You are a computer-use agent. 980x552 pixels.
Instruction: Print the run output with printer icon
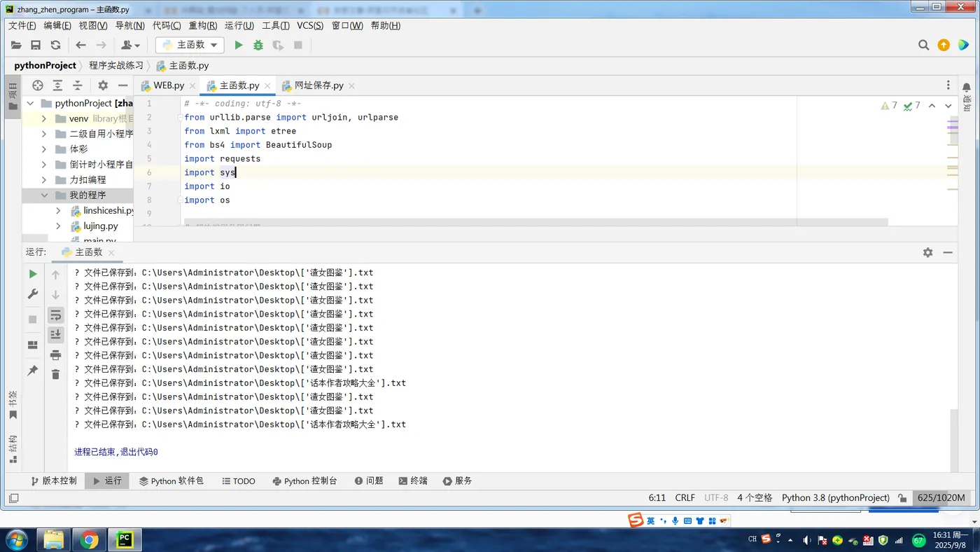pyautogui.click(x=56, y=355)
